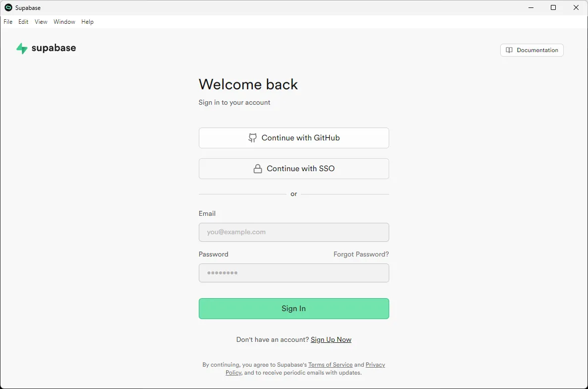This screenshot has height=389, width=588.
Task: Focus the Password input field
Action: pyautogui.click(x=294, y=273)
